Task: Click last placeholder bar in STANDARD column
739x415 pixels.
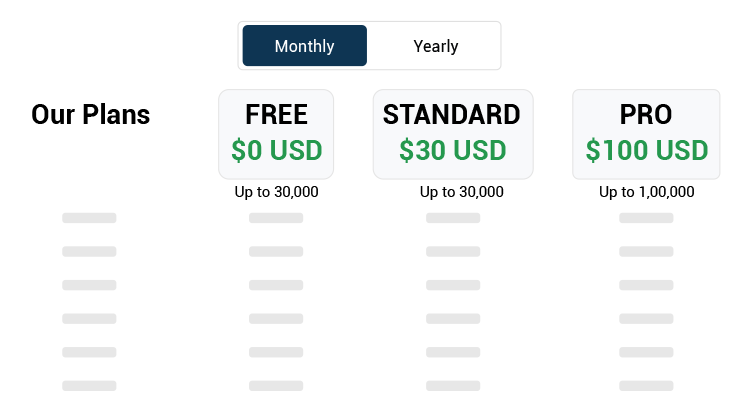Action: point(452,385)
